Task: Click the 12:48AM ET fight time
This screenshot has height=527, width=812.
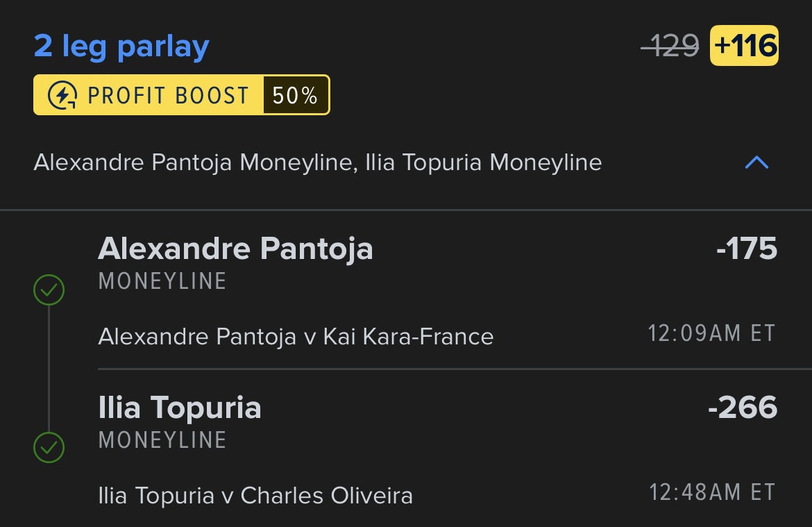Action: pyautogui.click(x=713, y=492)
